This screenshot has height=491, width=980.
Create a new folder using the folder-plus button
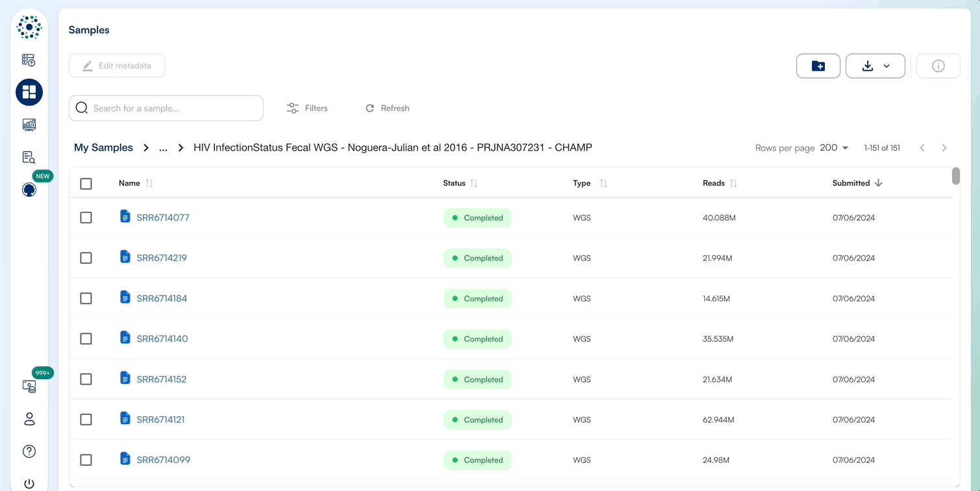tap(818, 66)
